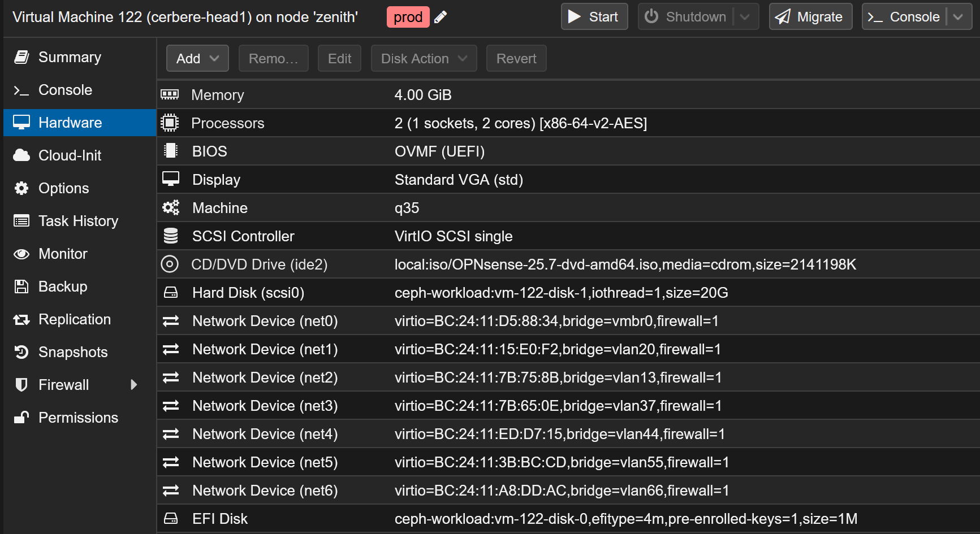
Task: Click the Memory RAM icon
Action: [170, 94]
